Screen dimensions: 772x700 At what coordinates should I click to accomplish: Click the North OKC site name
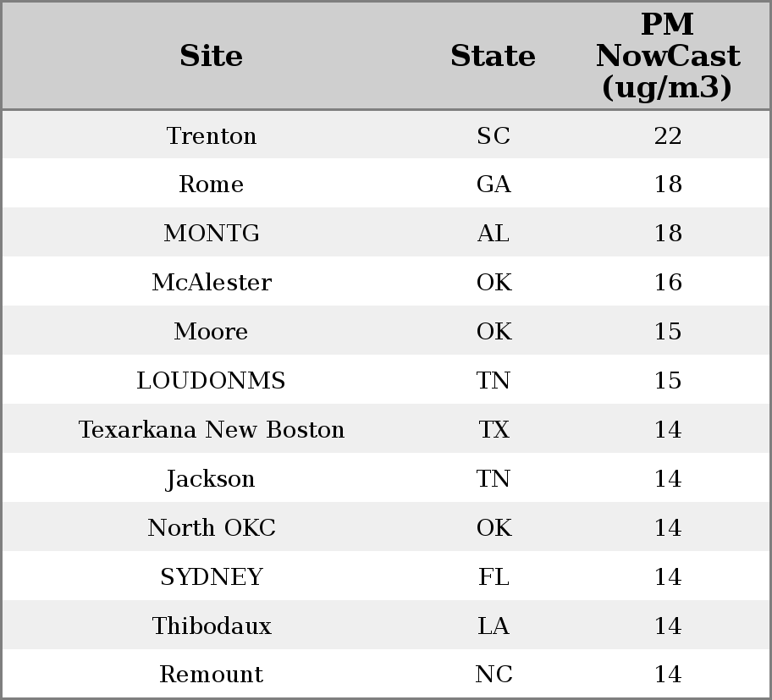coord(212,527)
